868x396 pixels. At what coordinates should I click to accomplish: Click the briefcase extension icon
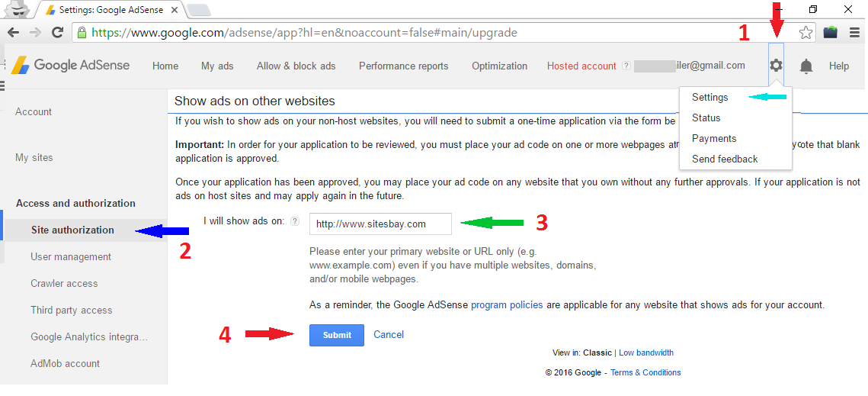point(830,33)
